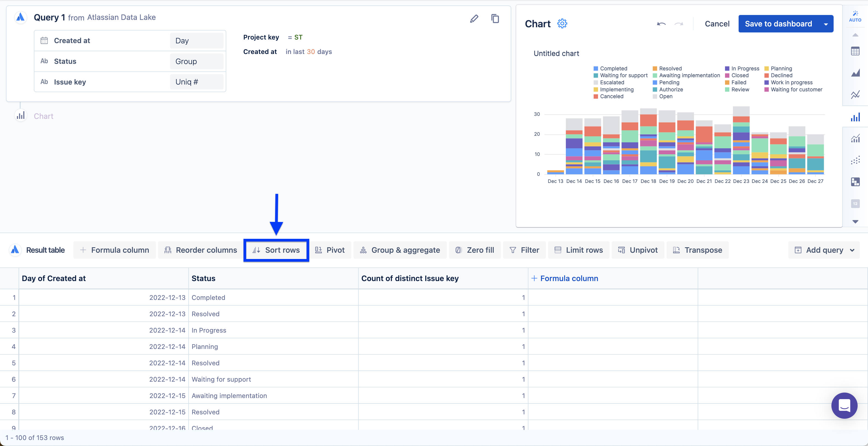Select the scatter chart type icon

click(855, 161)
